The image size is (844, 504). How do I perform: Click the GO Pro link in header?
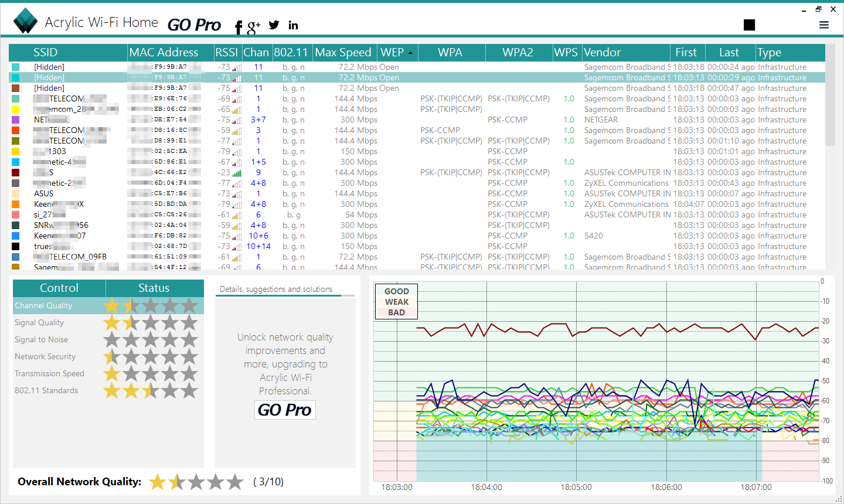pos(194,25)
